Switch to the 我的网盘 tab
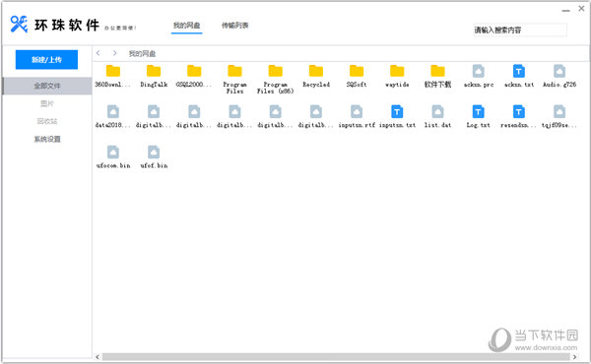Screen dimensions: 591x364 tap(186, 26)
